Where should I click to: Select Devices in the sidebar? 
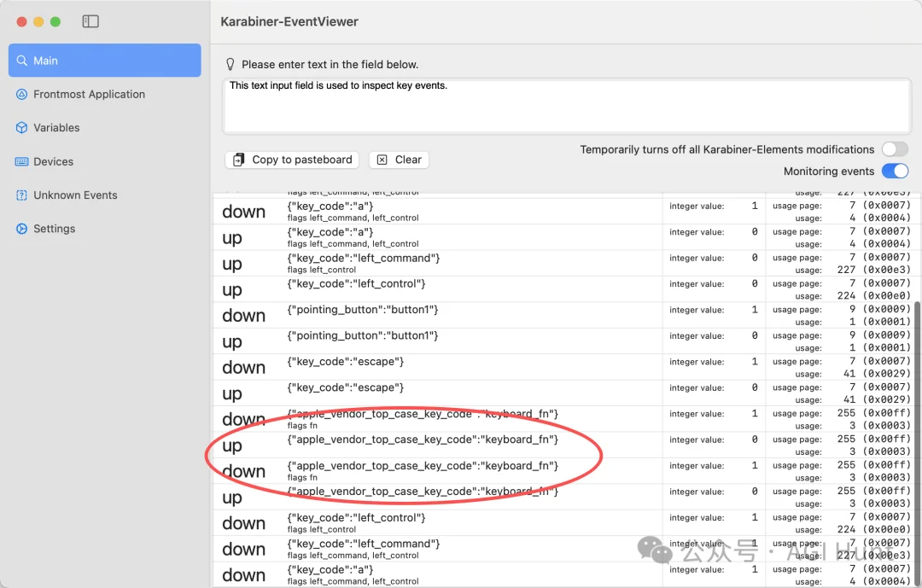(x=53, y=161)
